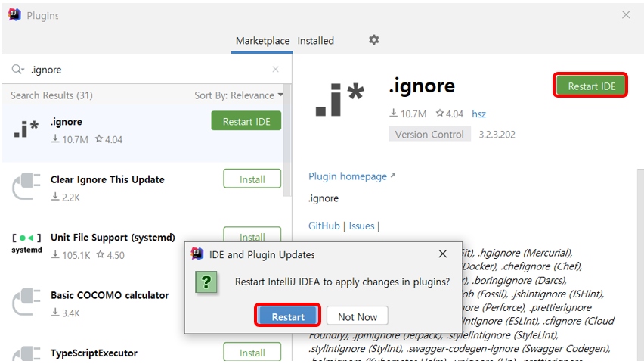Click into the .ignore search field
644x364 pixels.
(148, 70)
